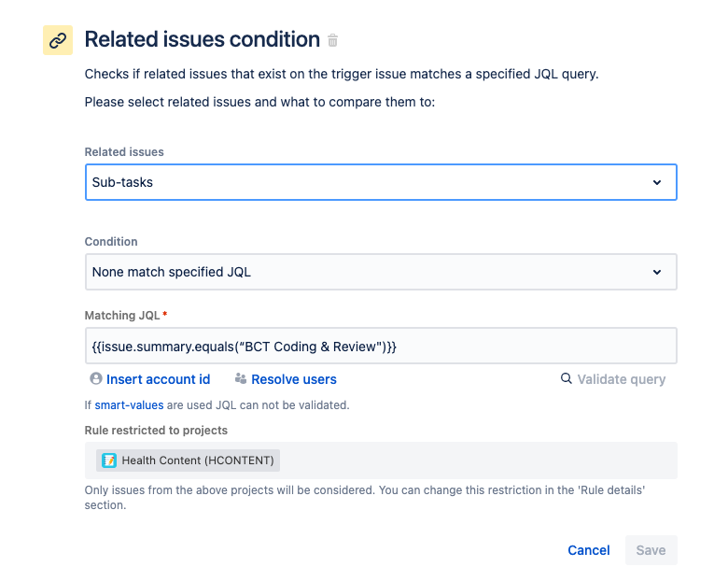The image size is (728, 581).
Task: Click the Validate query text
Action: (x=622, y=379)
